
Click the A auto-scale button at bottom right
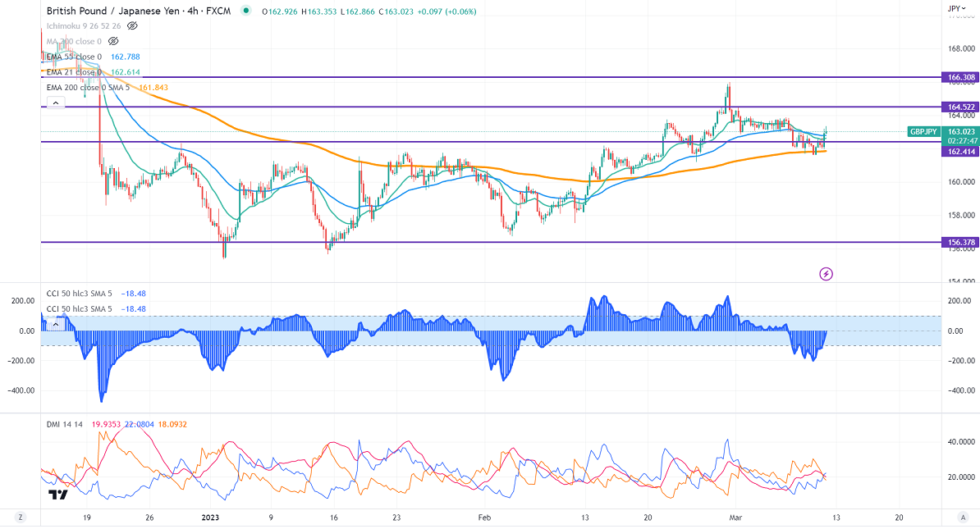[x=962, y=518]
